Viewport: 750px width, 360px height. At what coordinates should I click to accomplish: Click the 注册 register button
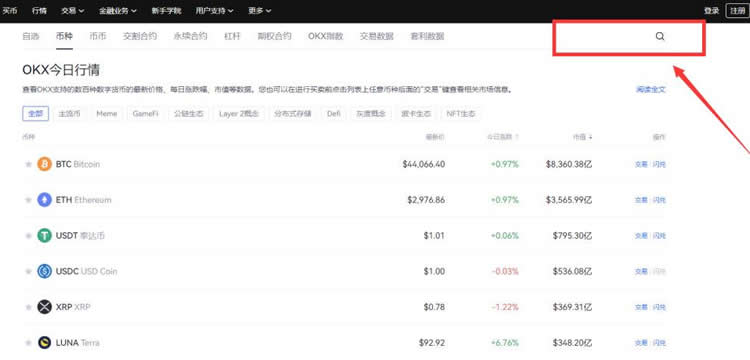coord(738,11)
